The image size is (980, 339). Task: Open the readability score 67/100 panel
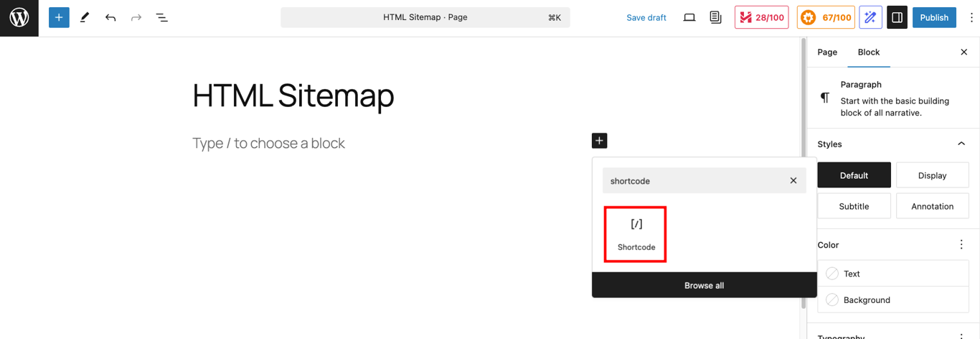click(826, 17)
